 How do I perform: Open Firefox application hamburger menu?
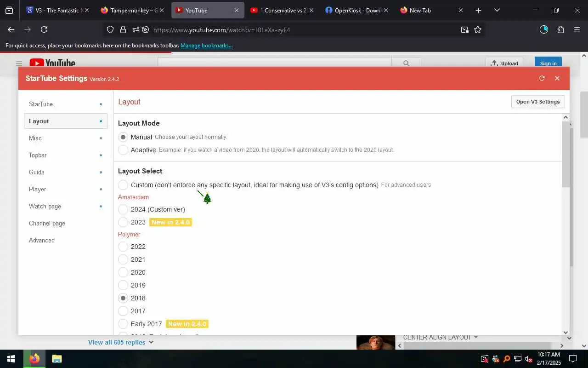click(x=577, y=29)
